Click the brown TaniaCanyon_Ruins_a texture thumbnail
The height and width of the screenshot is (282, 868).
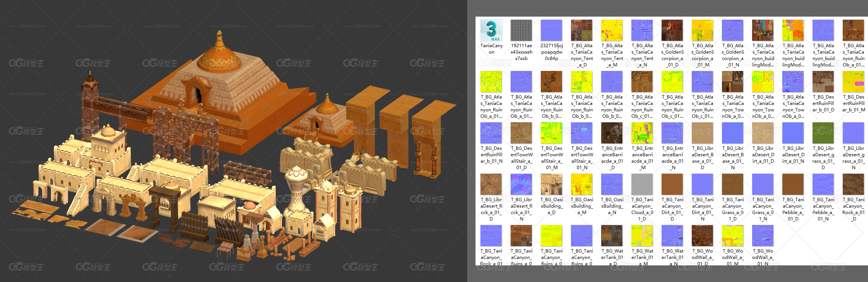coord(521,236)
